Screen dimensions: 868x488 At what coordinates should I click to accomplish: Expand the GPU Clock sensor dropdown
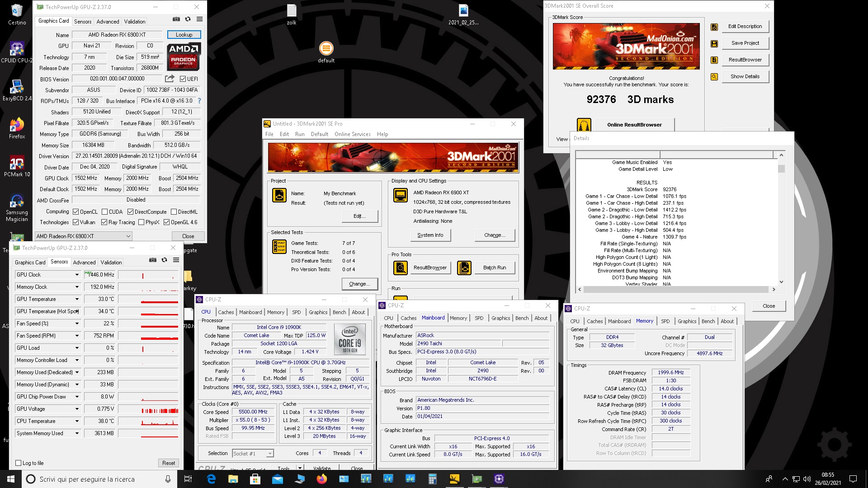(x=77, y=275)
